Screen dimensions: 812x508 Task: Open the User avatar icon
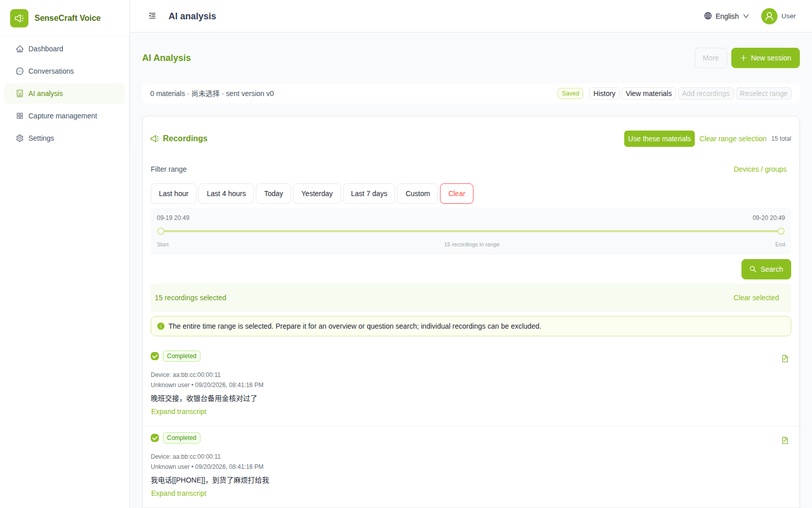tap(769, 16)
